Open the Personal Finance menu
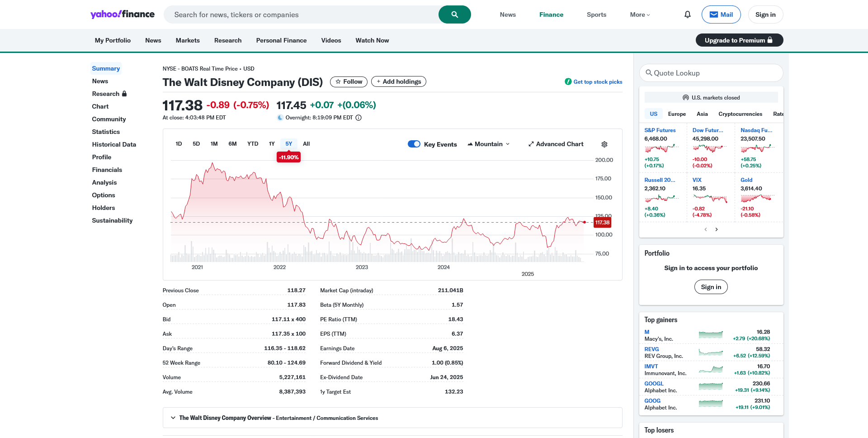The width and height of the screenshot is (868, 438). [281, 40]
